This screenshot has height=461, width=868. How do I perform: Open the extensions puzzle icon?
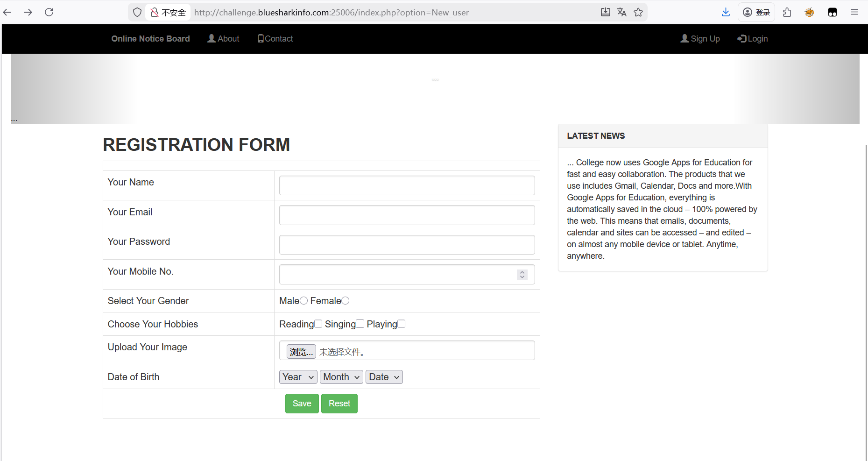click(787, 12)
